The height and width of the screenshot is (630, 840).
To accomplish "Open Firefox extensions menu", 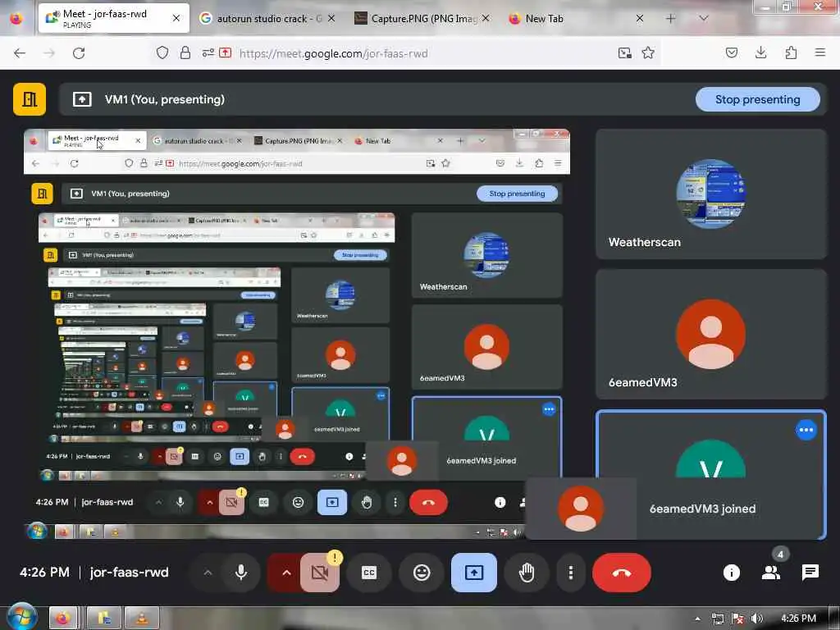I will click(791, 52).
